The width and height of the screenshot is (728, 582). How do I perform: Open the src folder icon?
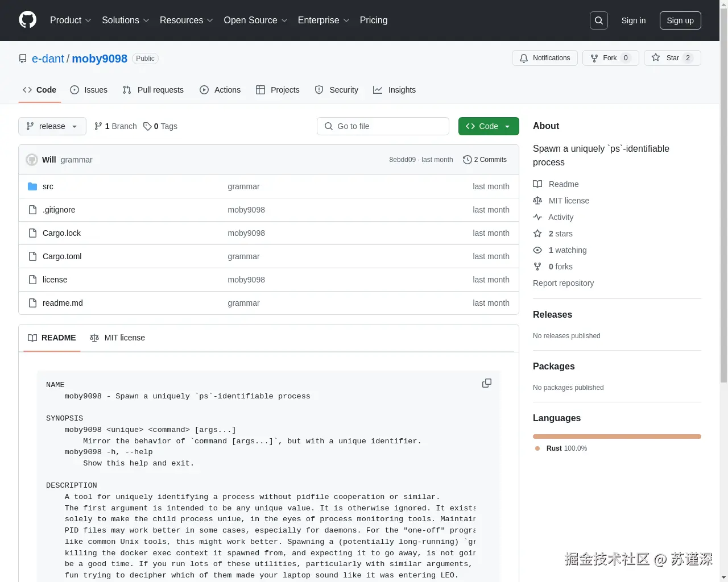point(32,186)
